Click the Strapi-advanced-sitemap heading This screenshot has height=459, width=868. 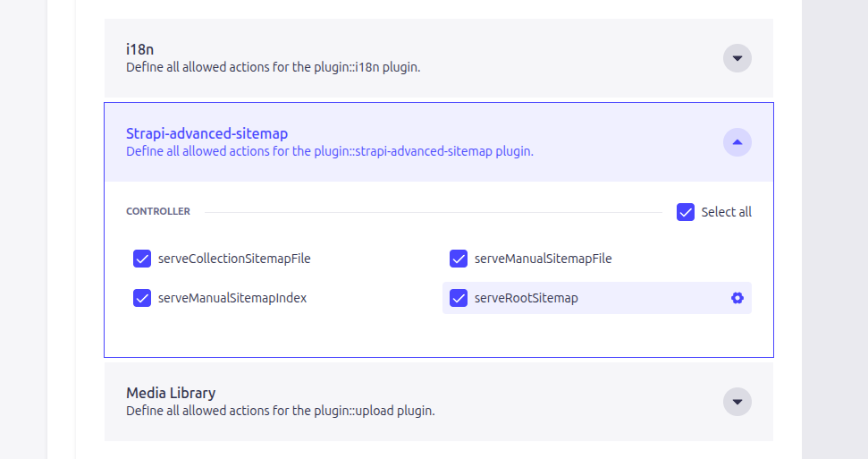point(207,133)
